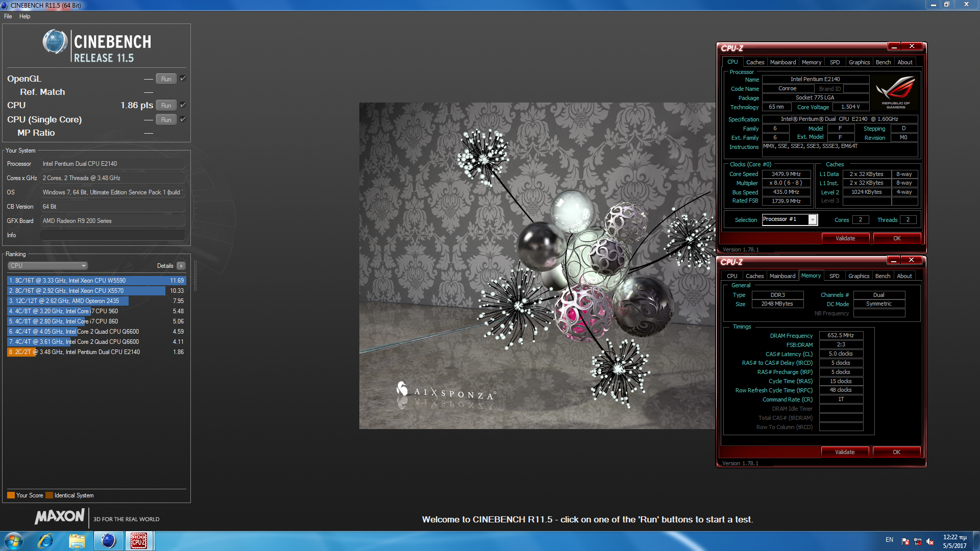Run the CPU Single Core benchmark

pos(166,119)
